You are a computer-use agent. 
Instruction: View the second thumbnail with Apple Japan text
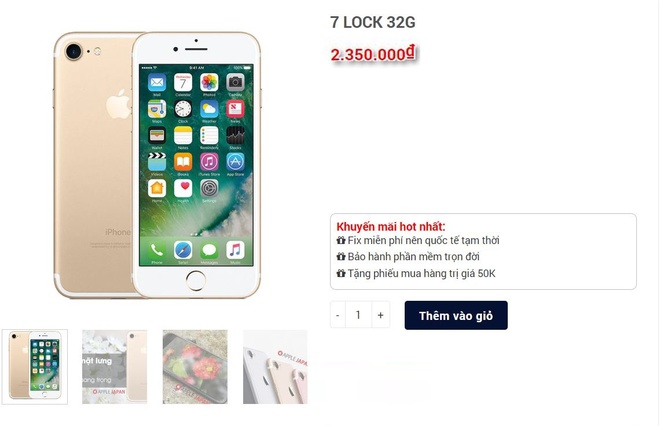click(x=114, y=367)
